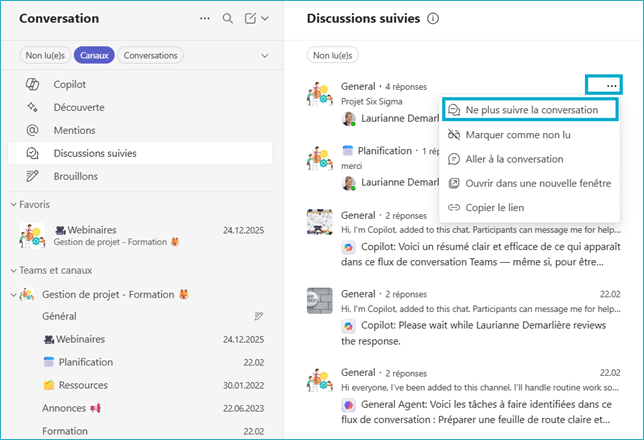Image resolution: width=644 pixels, height=440 pixels.
Task: Open the Découverte section icon
Action: (x=32, y=107)
